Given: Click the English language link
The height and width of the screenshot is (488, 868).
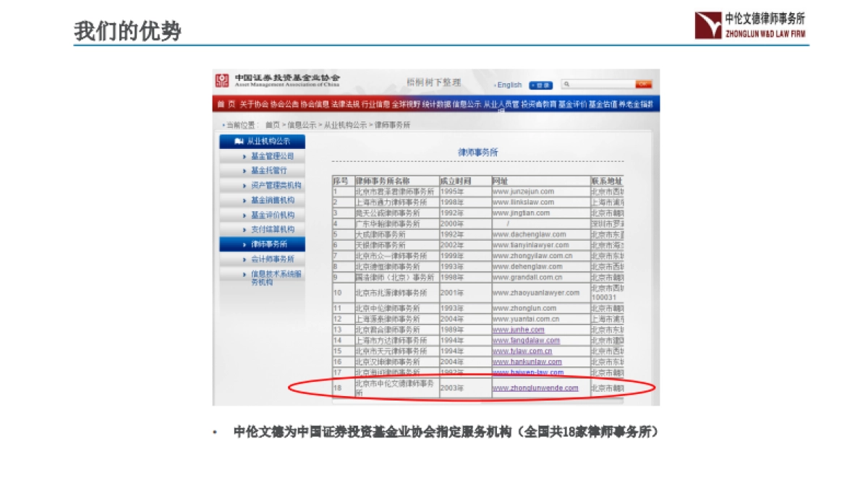Looking at the screenshot, I should (509, 85).
